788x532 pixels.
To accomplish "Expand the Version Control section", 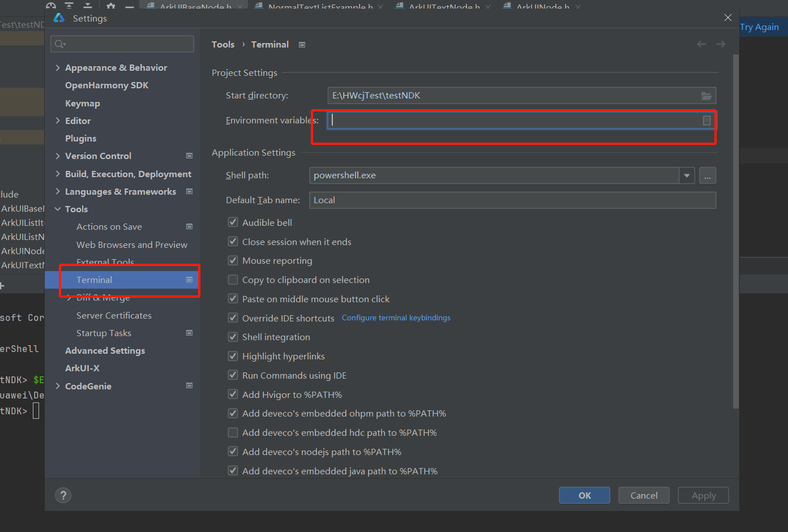I will click(x=58, y=156).
